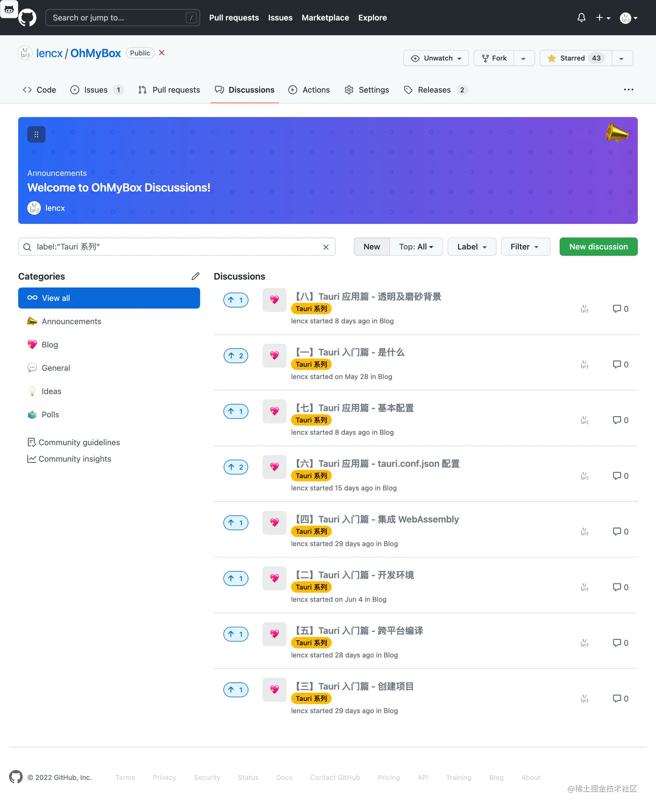Open Welcome to OhMyBox Discussions announcement
This screenshot has height=812, width=656.
click(x=119, y=187)
